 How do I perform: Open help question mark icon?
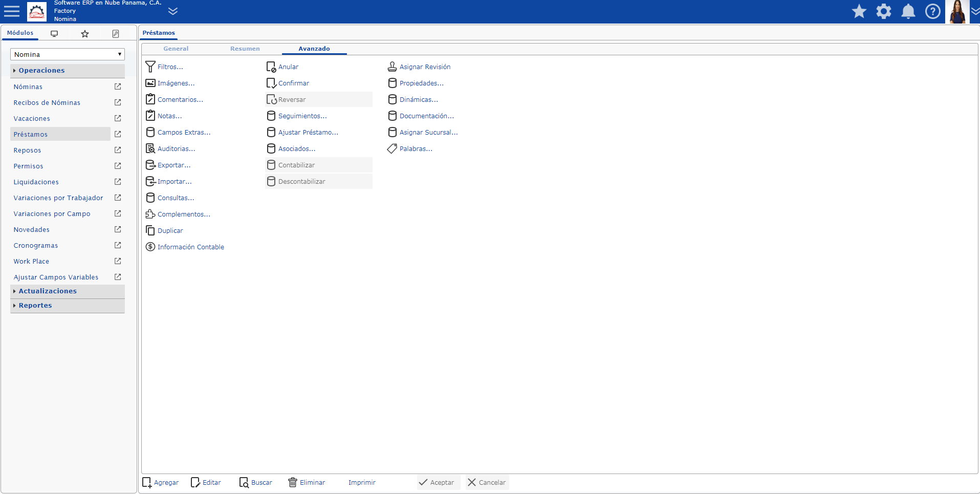tap(933, 11)
